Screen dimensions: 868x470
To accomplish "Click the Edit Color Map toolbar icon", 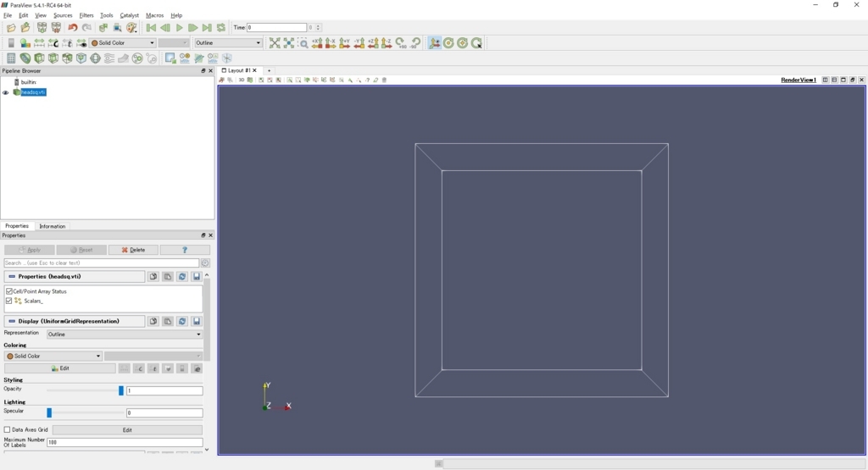I will (25, 43).
